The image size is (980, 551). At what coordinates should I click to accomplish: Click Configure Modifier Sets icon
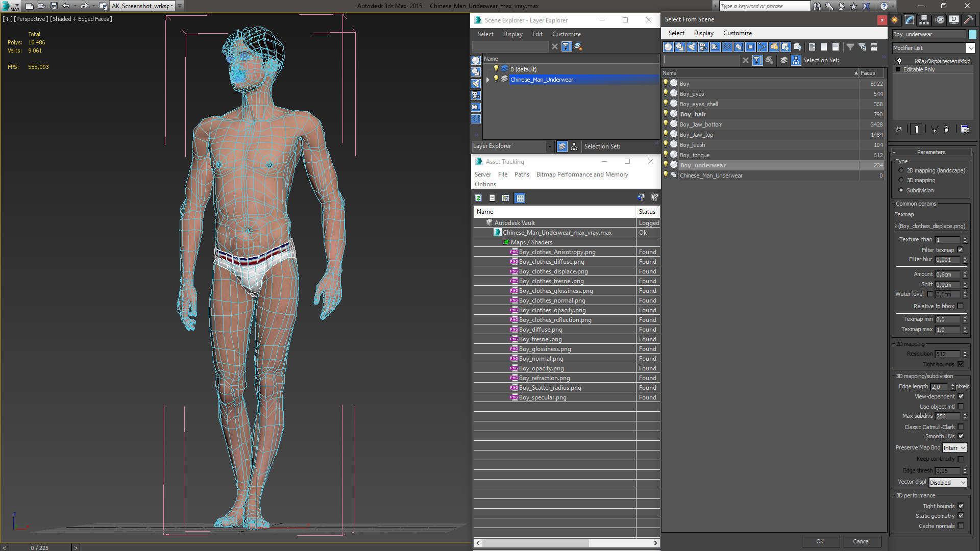pos(965,129)
